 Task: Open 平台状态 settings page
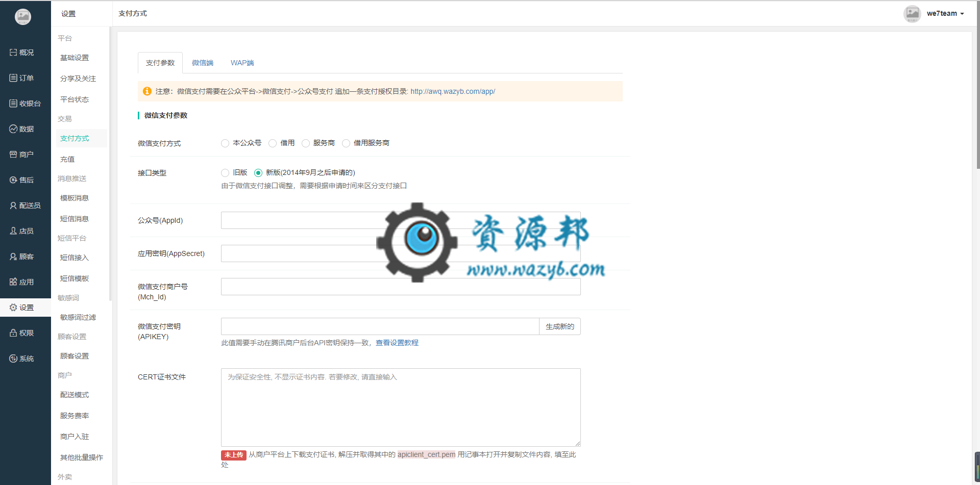coord(75,99)
